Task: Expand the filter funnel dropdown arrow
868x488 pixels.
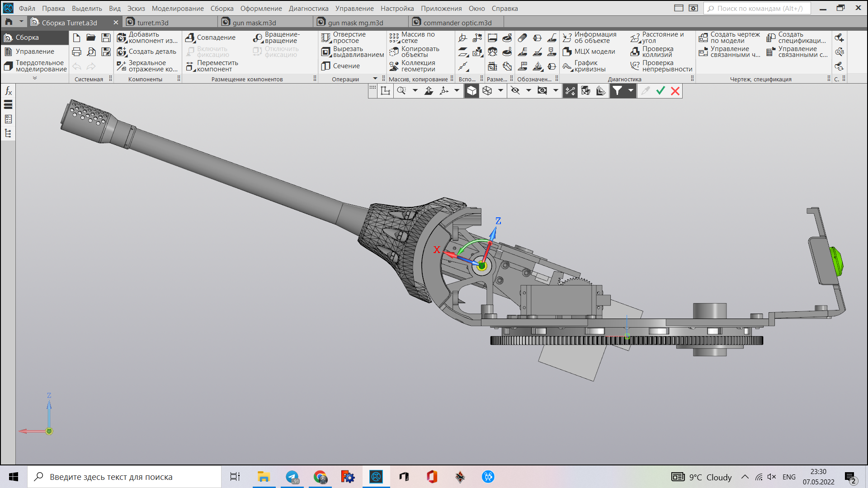Action: pyautogui.click(x=631, y=91)
